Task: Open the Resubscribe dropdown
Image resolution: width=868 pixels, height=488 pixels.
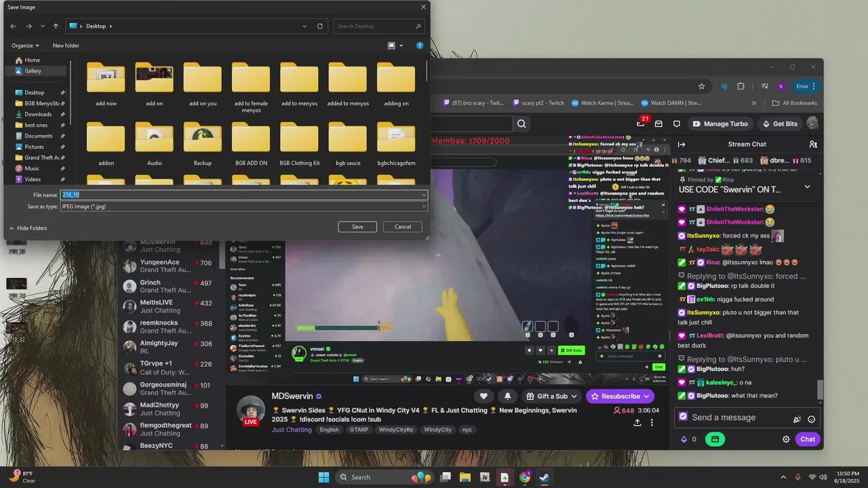Action: (x=620, y=396)
